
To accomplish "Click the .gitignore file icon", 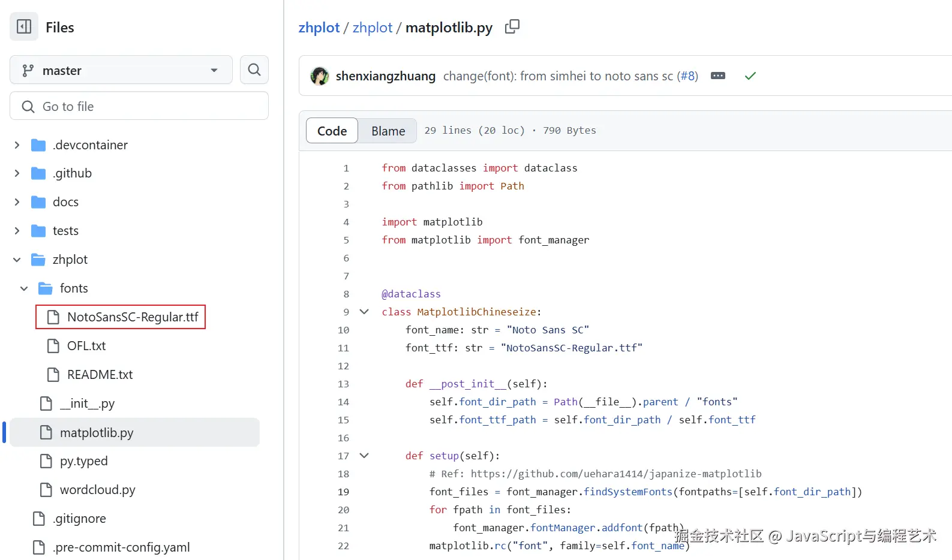I will (39, 519).
